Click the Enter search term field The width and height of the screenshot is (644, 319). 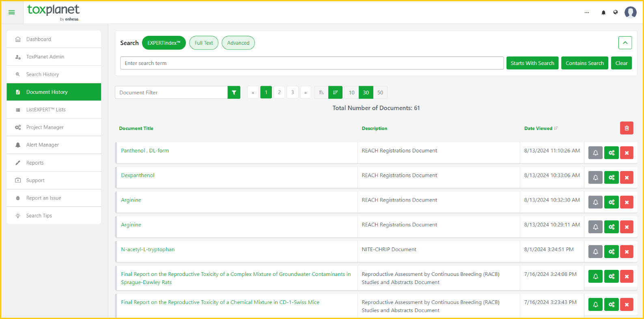click(312, 63)
